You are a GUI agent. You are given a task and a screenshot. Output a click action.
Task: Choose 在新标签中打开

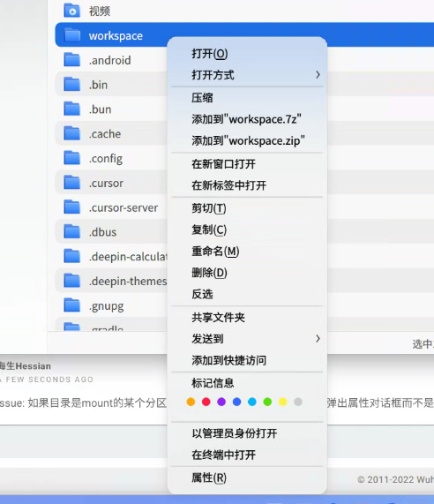click(x=247, y=185)
